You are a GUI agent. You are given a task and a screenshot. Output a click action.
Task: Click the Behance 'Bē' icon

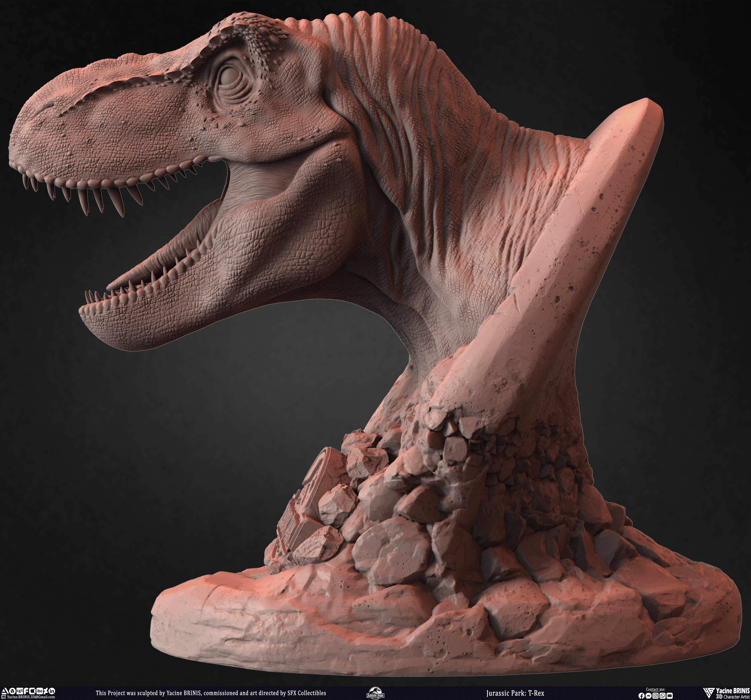(x=40, y=691)
